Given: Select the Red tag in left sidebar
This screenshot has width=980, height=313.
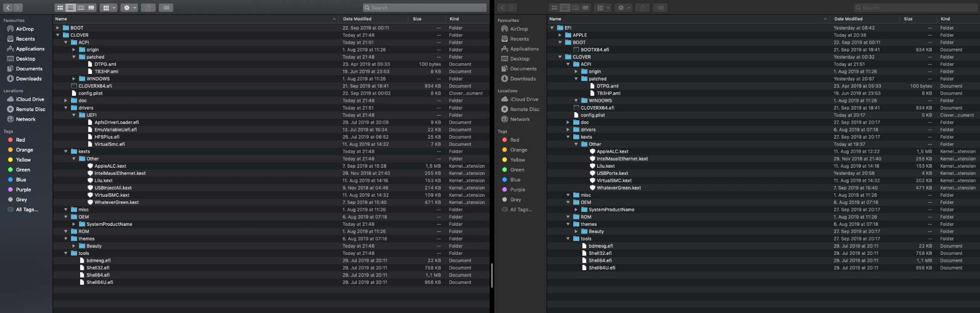Looking at the screenshot, I should click(20, 140).
